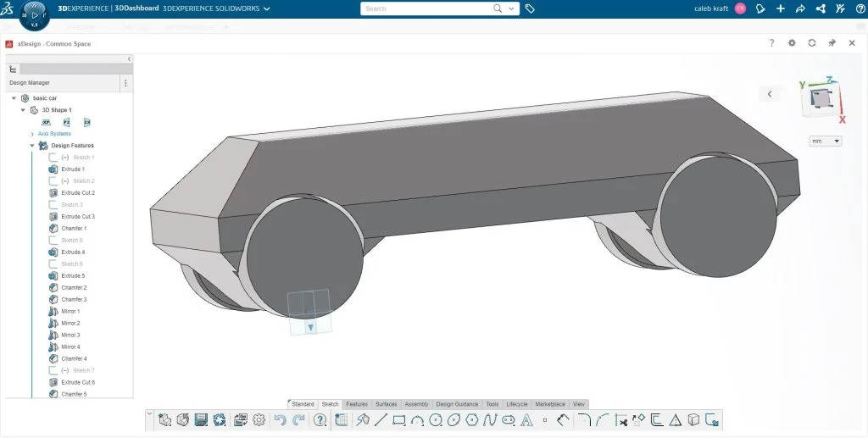The width and height of the screenshot is (868, 438).
Task: Select the Offset entities tool
Action: pyautogui.click(x=657, y=420)
